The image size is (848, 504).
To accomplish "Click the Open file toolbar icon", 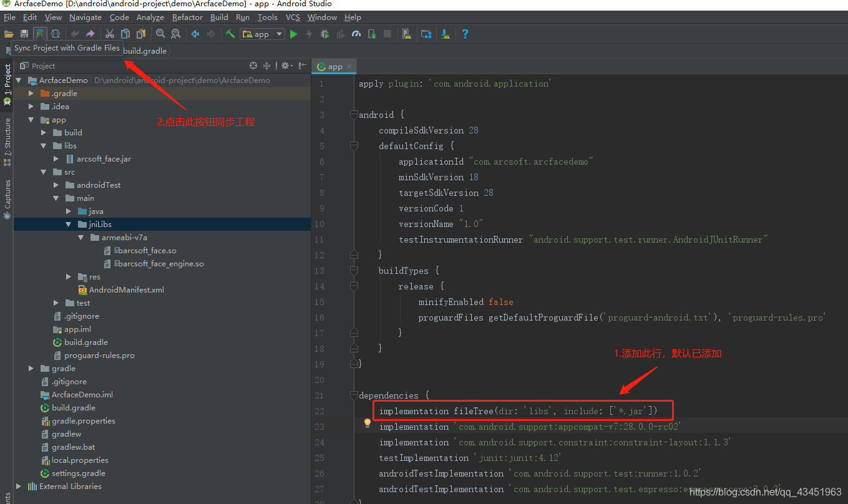I will coord(9,34).
